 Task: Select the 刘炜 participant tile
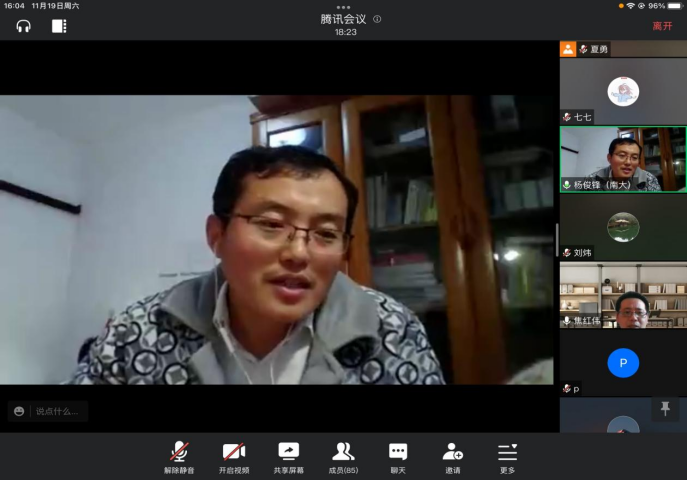[623, 226]
